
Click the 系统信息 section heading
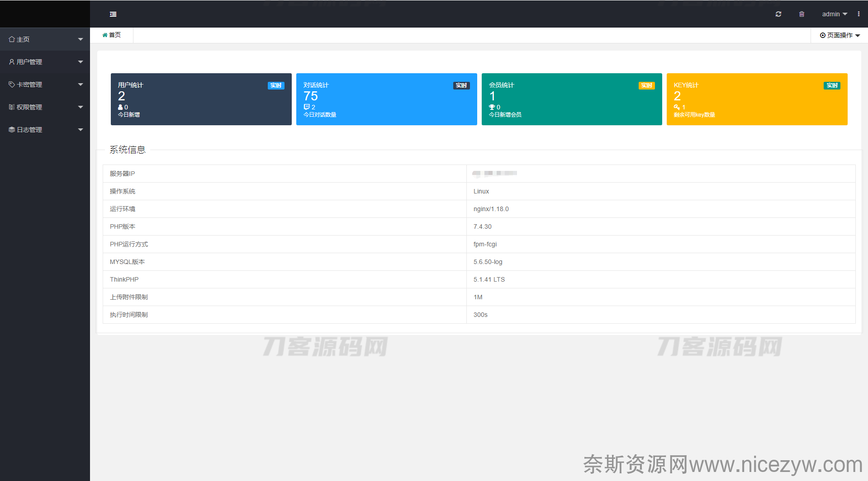pyautogui.click(x=128, y=150)
